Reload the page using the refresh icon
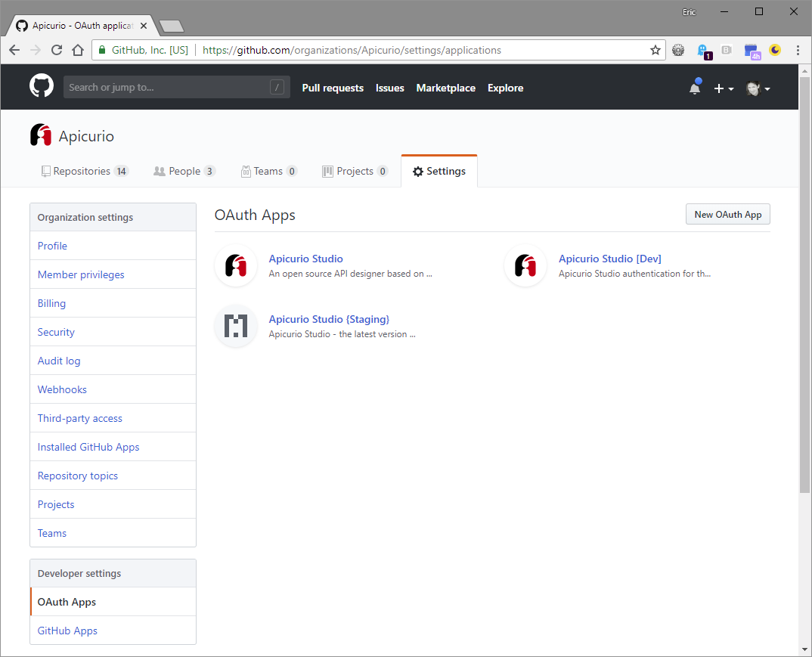Viewport: 812px width, 657px height. click(56, 51)
